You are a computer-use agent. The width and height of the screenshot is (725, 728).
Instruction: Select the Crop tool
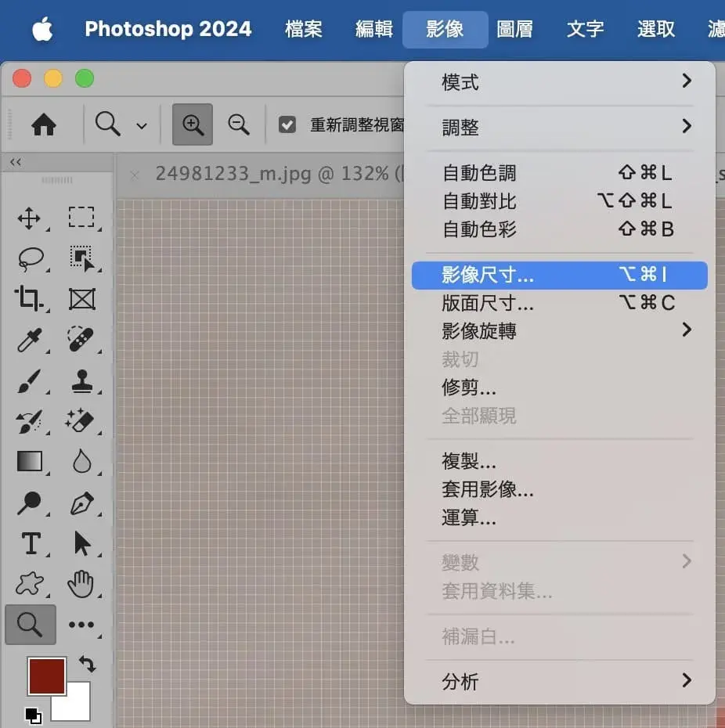28,298
